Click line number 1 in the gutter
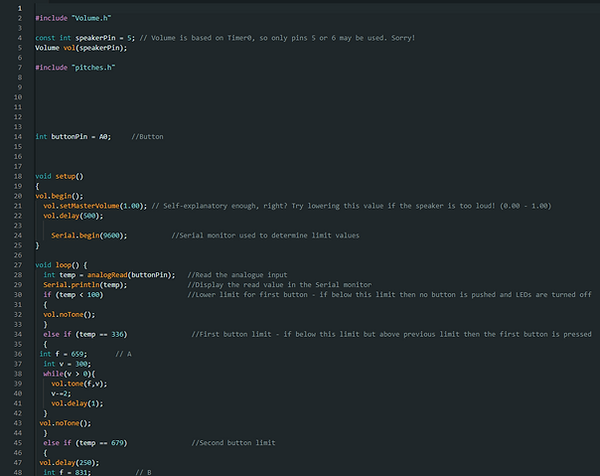Image resolution: width=600 pixels, height=476 pixels. (19, 8)
